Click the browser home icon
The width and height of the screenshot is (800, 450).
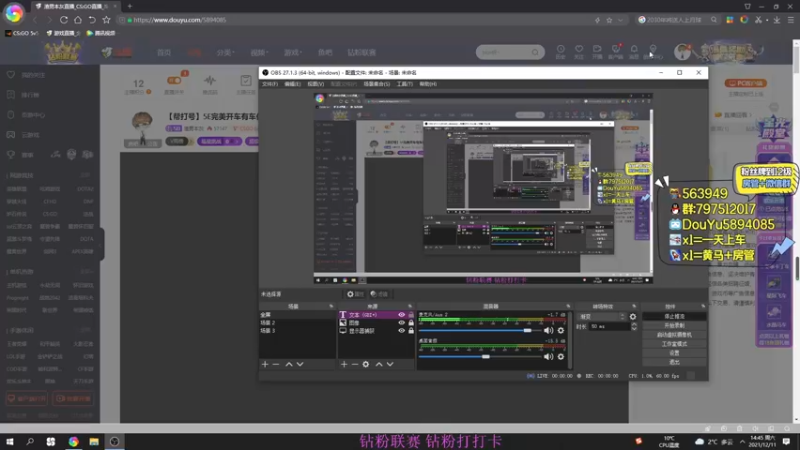[78, 20]
